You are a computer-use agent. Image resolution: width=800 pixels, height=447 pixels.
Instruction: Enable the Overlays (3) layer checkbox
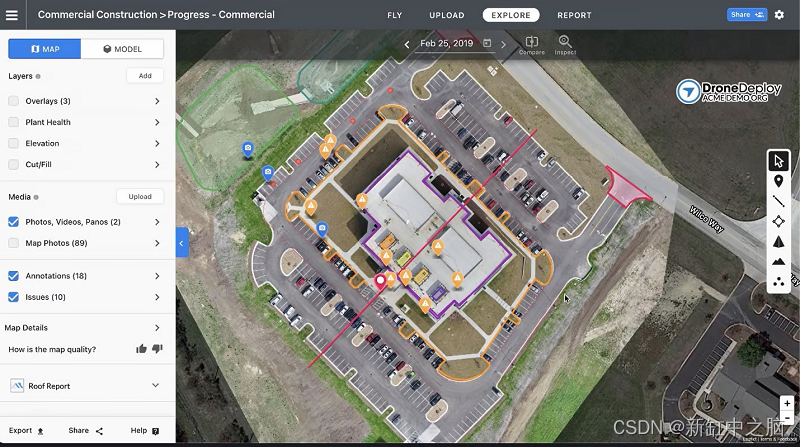tap(14, 101)
